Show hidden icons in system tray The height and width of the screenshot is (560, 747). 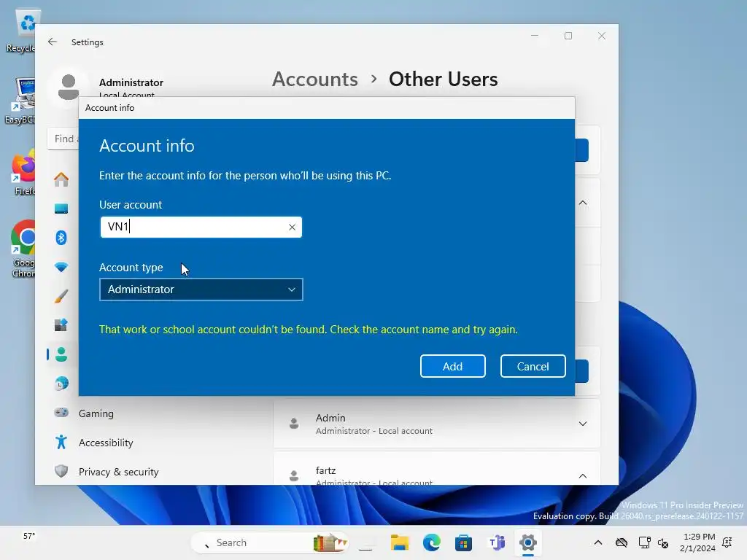(598, 542)
